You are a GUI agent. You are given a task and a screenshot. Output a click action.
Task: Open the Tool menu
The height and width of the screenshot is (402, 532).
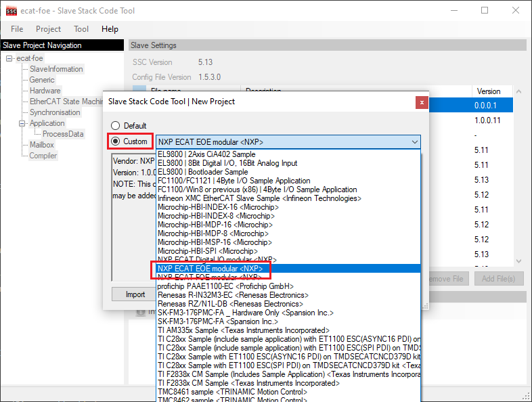coord(81,29)
